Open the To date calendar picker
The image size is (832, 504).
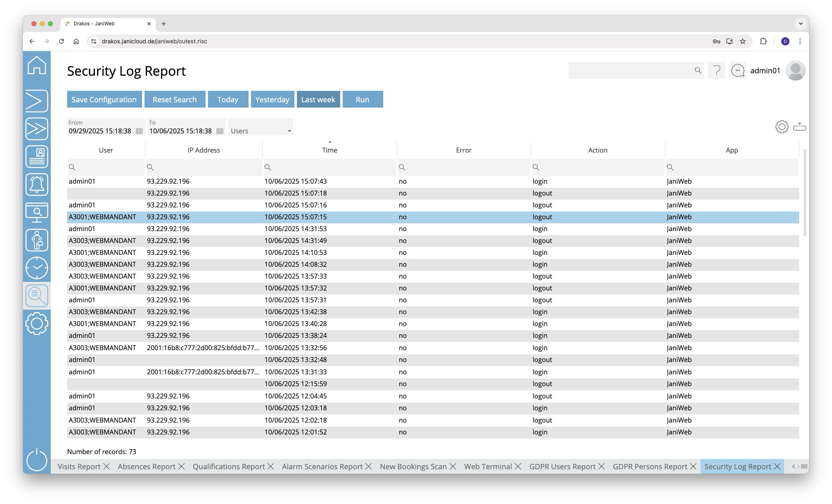coord(220,131)
